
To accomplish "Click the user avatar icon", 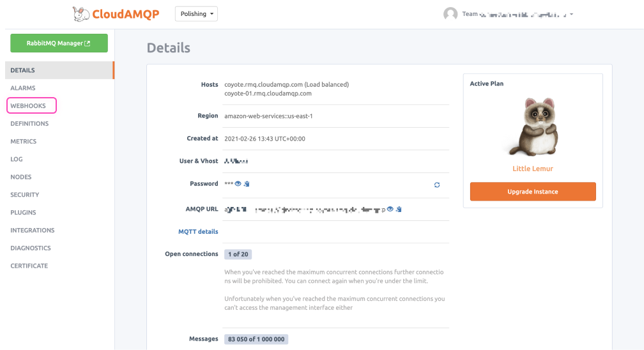I will (x=450, y=14).
